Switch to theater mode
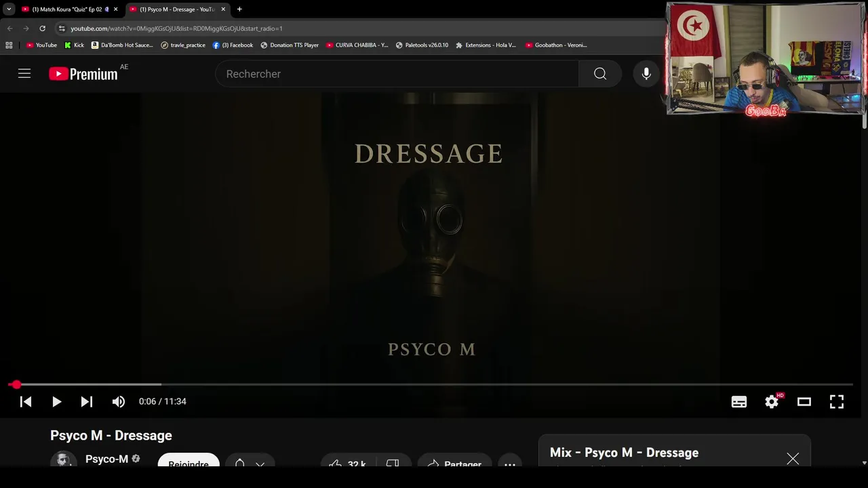Screen dimensions: 868x488 tap(804, 402)
